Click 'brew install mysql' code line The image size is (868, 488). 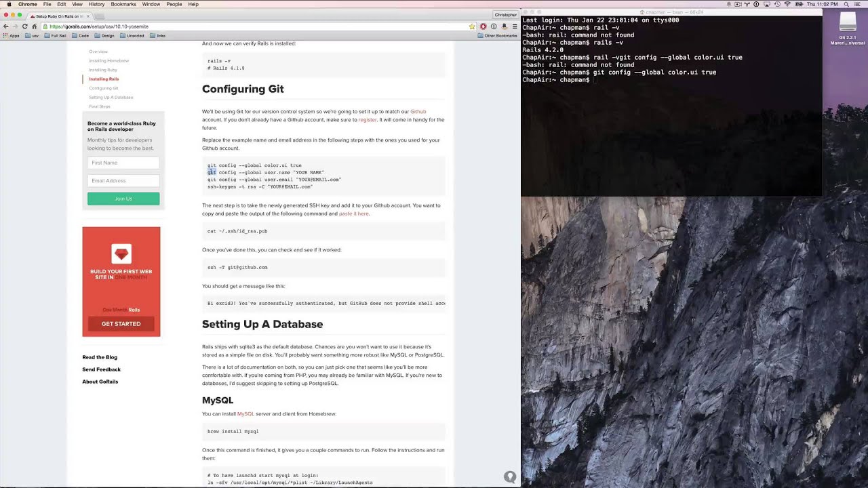click(233, 431)
